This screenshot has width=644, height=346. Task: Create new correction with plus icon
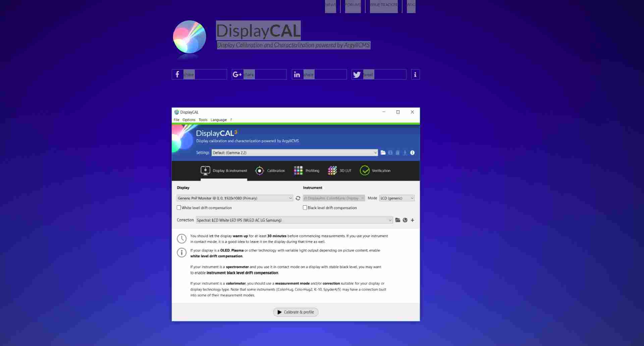pyautogui.click(x=413, y=220)
